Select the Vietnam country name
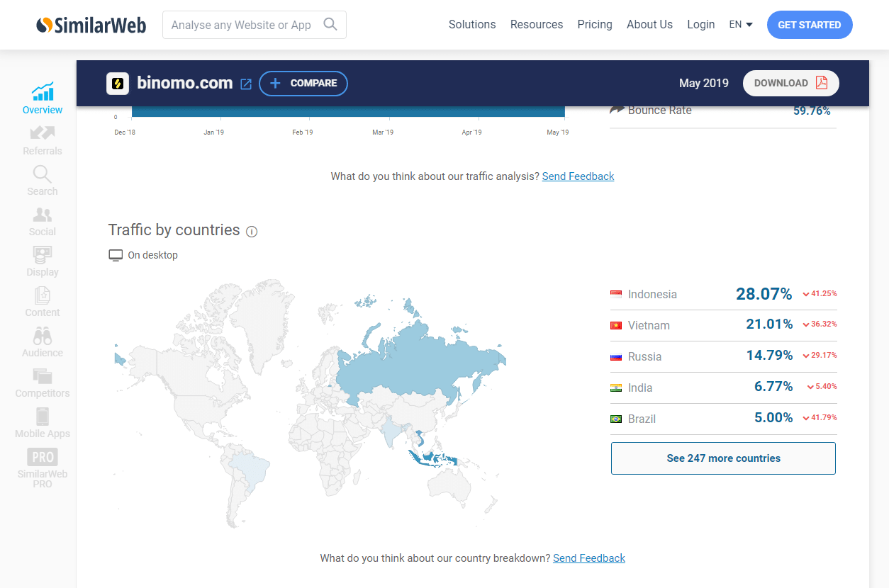Screen dimensions: 889x588 pyautogui.click(x=649, y=326)
